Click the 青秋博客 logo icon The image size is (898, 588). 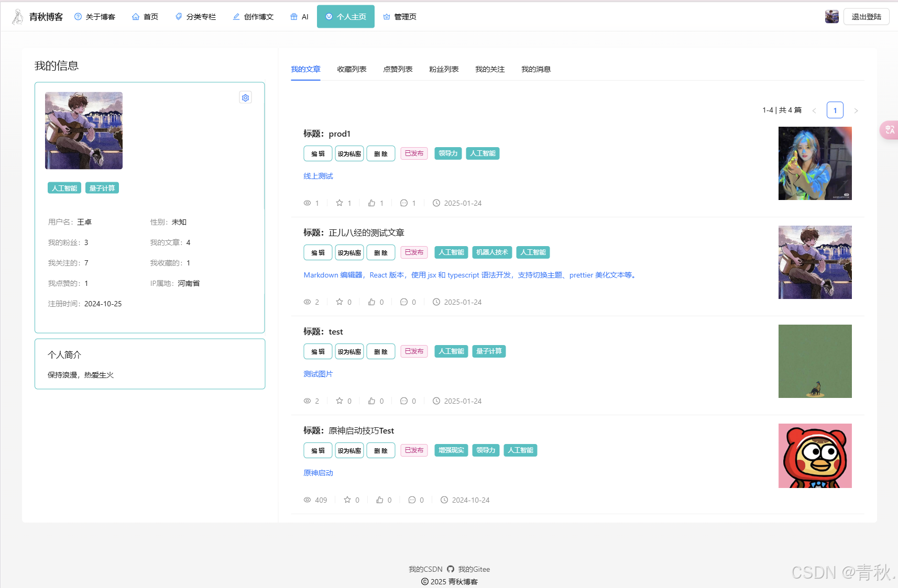pos(18,17)
